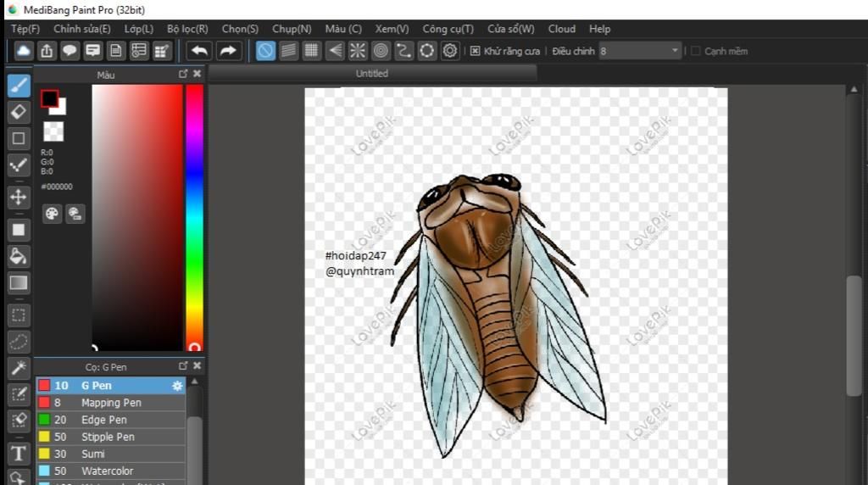Screen dimensions: 868x485
Task: Select the Text tool
Action: click(19, 454)
